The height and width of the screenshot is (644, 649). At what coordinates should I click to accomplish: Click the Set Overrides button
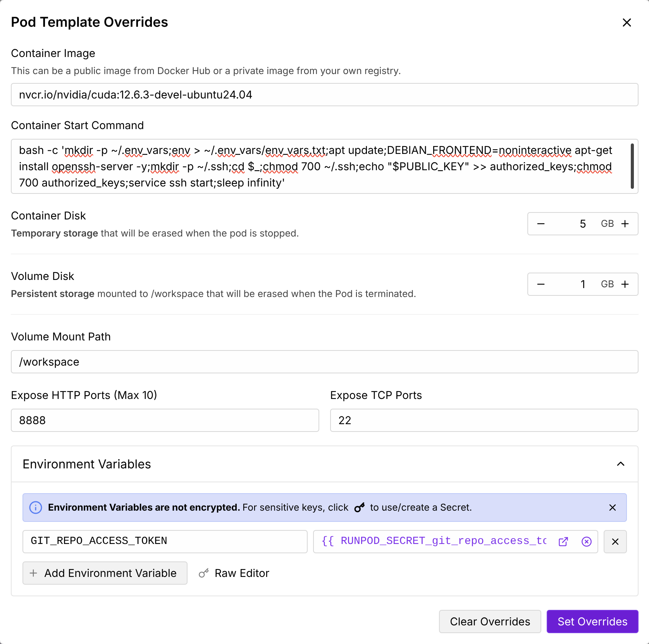pos(592,622)
